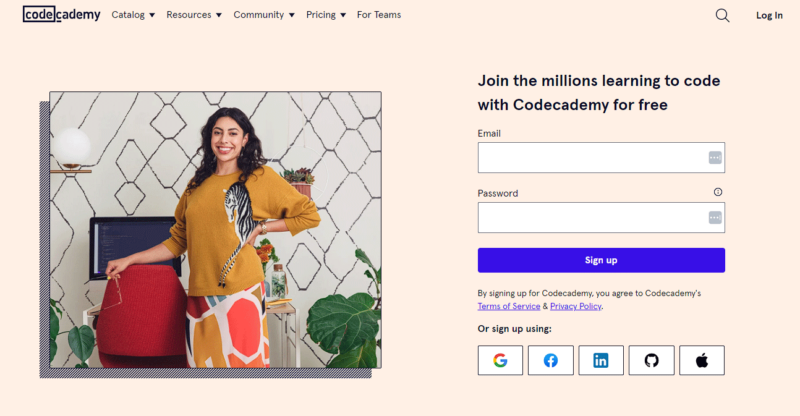Image resolution: width=800 pixels, height=416 pixels.
Task: Sign up using LinkedIn icon
Action: [601, 360]
